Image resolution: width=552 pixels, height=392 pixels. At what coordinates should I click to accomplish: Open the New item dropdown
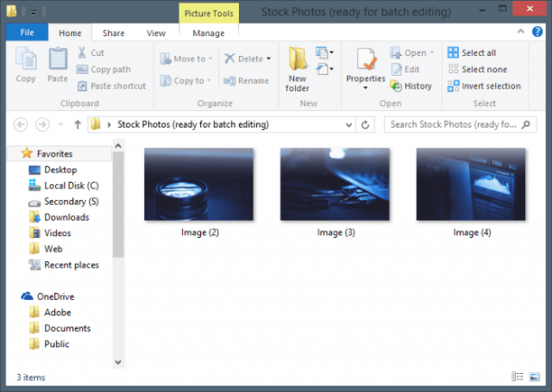click(324, 53)
